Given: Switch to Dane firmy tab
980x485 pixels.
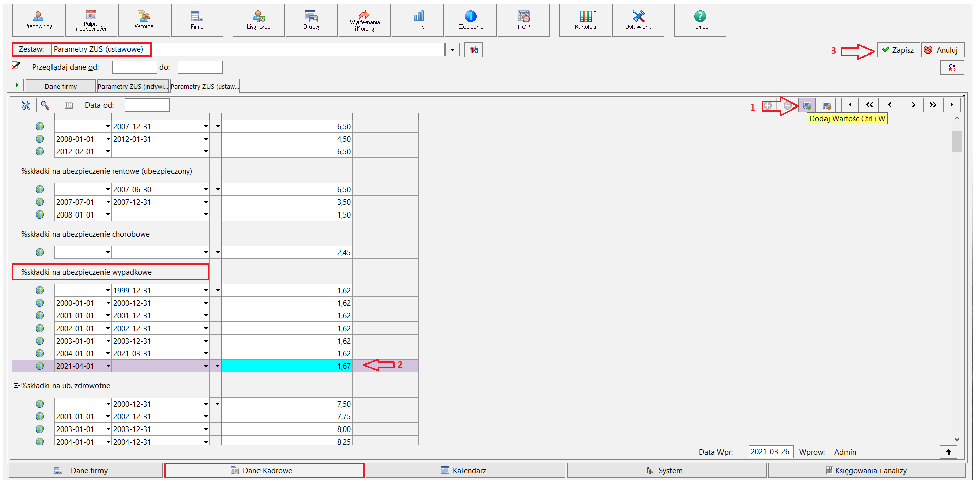Looking at the screenshot, I should click(x=61, y=86).
